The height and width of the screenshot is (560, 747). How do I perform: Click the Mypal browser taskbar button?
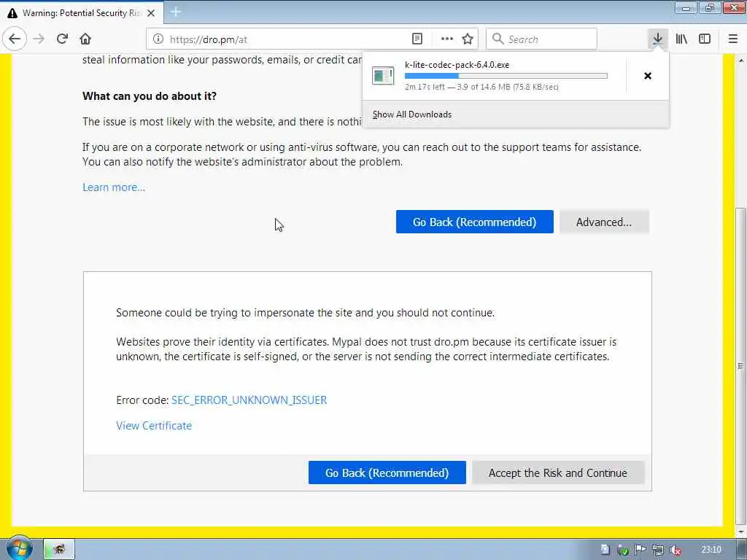tap(59, 549)
